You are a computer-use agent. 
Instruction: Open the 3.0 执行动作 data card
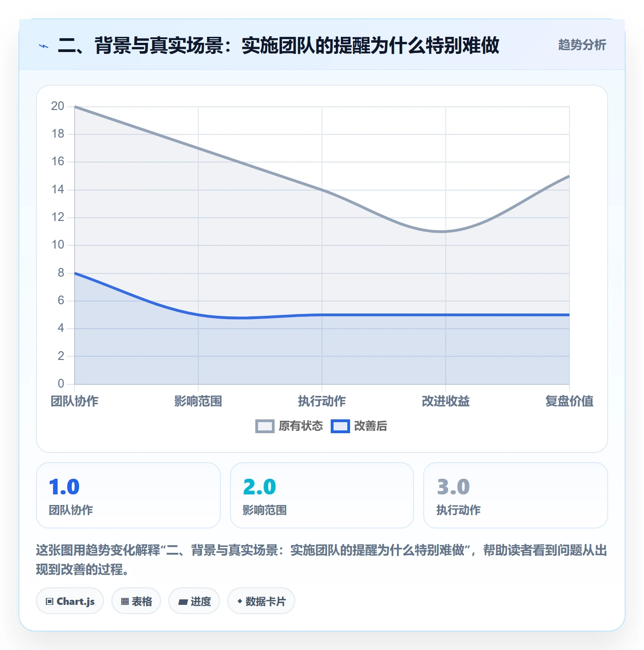tap(516, 495)
